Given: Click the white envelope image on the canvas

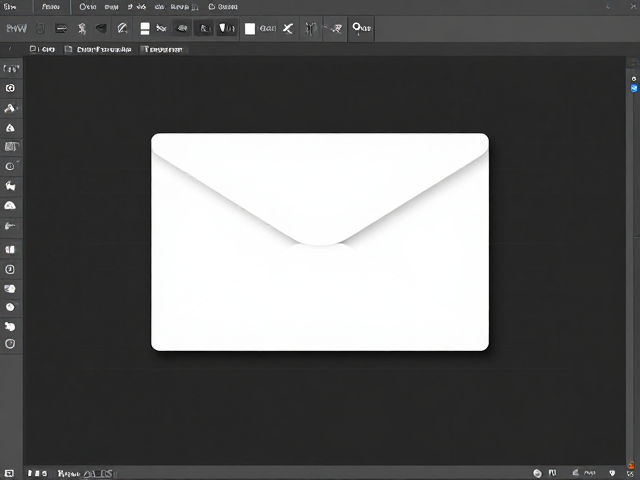Looking at the screenshot, I should (x=320, y=242).
